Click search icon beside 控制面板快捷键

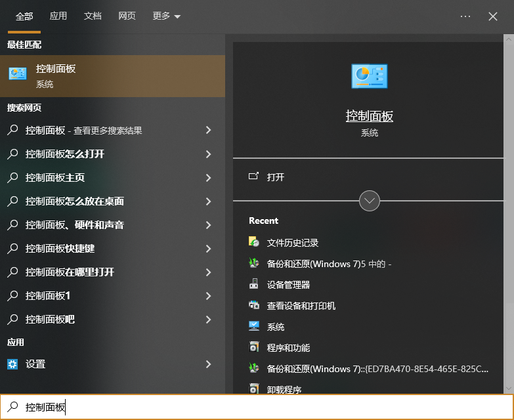(x=12, y=248)
